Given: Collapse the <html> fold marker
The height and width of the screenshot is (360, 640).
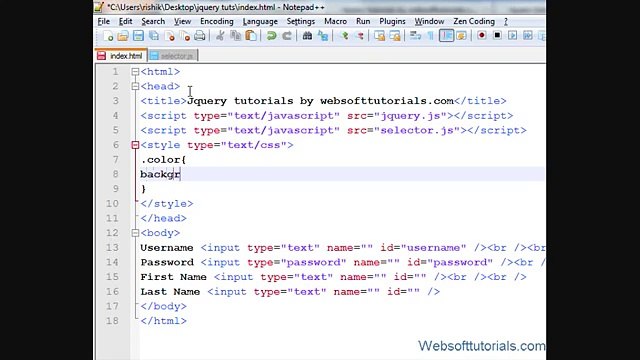Looking at the screenshot, I should coord(135,72).
